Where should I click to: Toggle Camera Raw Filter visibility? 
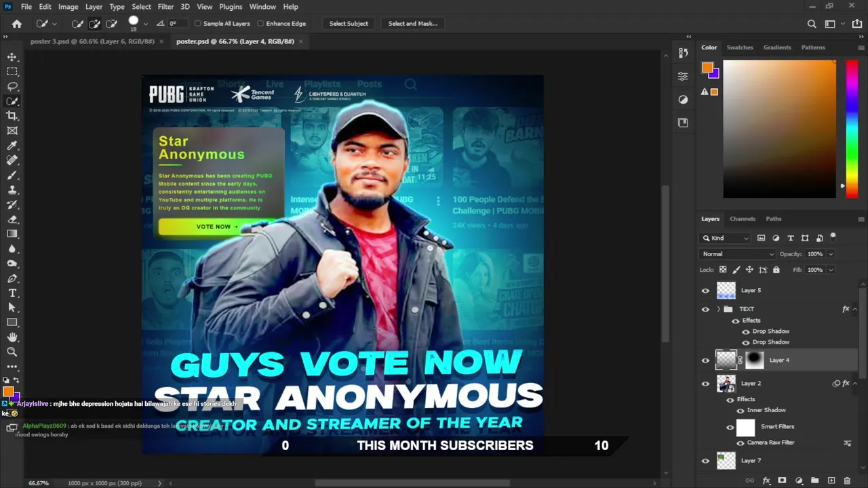(741, 443)
